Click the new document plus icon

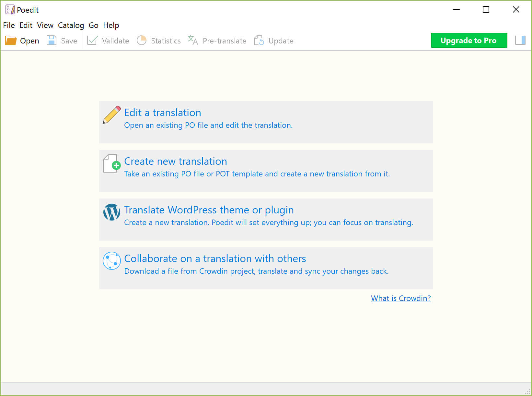(112, 163)
